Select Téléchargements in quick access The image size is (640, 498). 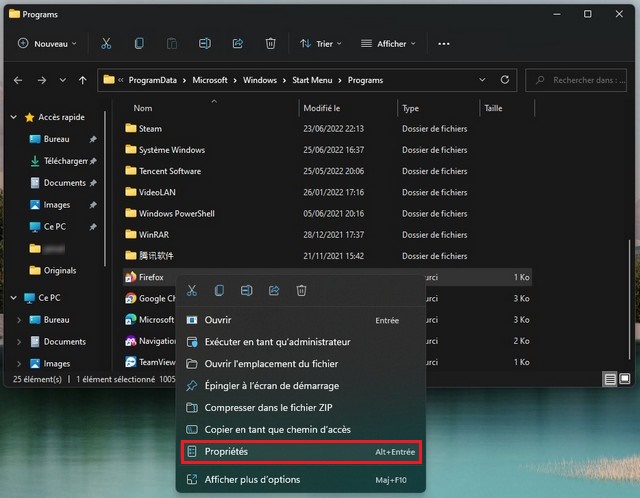[63, 161]
